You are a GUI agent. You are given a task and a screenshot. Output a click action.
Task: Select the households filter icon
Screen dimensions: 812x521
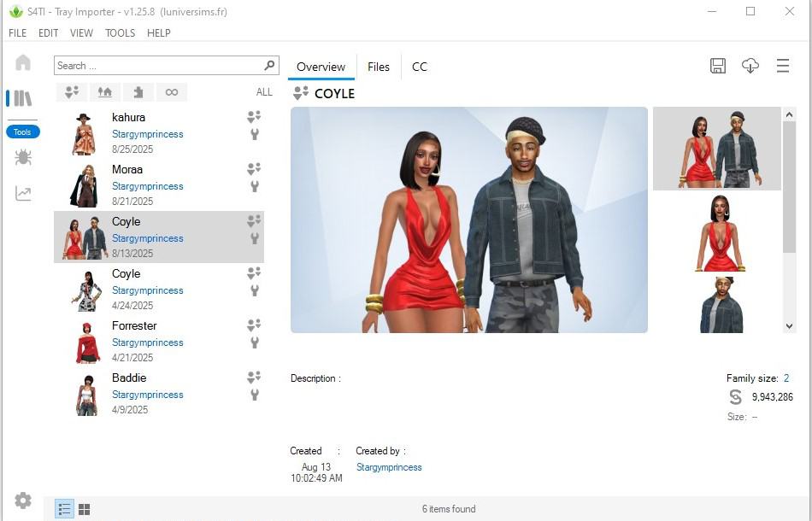(72, 91)
